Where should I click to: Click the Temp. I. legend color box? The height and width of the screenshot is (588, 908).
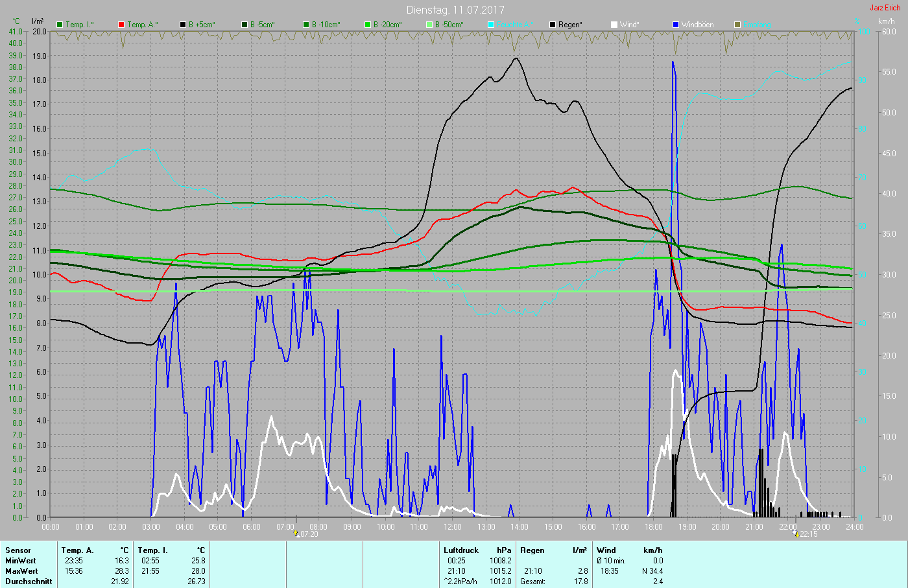(x=60, y=25)
